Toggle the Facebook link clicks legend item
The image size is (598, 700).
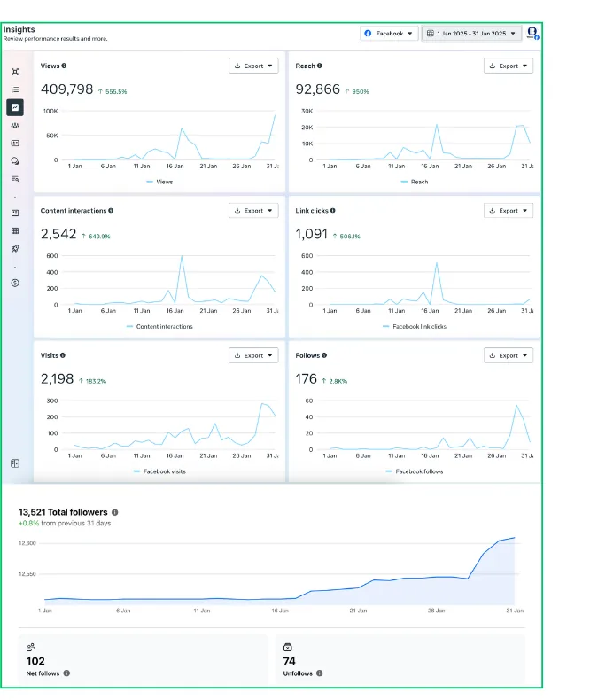(415, 327)
